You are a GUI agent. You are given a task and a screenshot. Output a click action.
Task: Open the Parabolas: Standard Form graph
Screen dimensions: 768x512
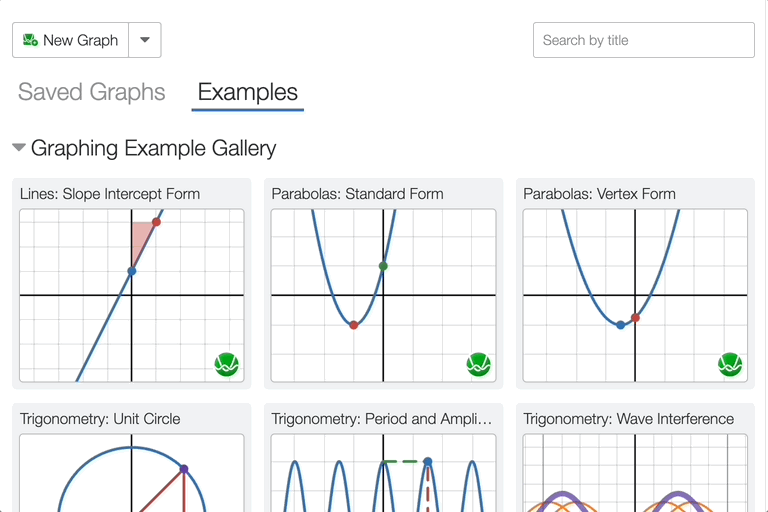coord(383,295)
